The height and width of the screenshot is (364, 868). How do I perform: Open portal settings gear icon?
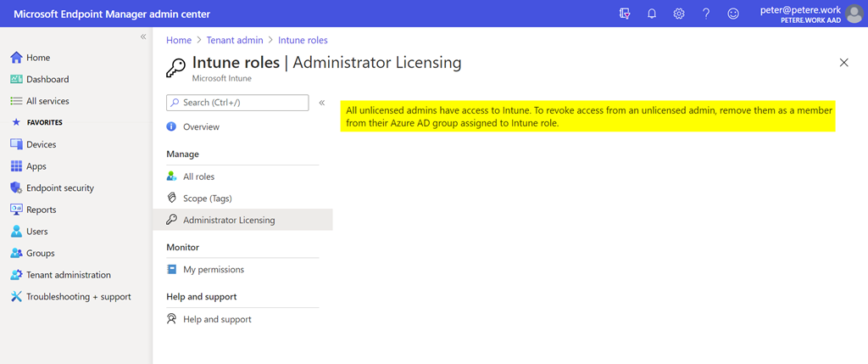click(x=679, y=14)
